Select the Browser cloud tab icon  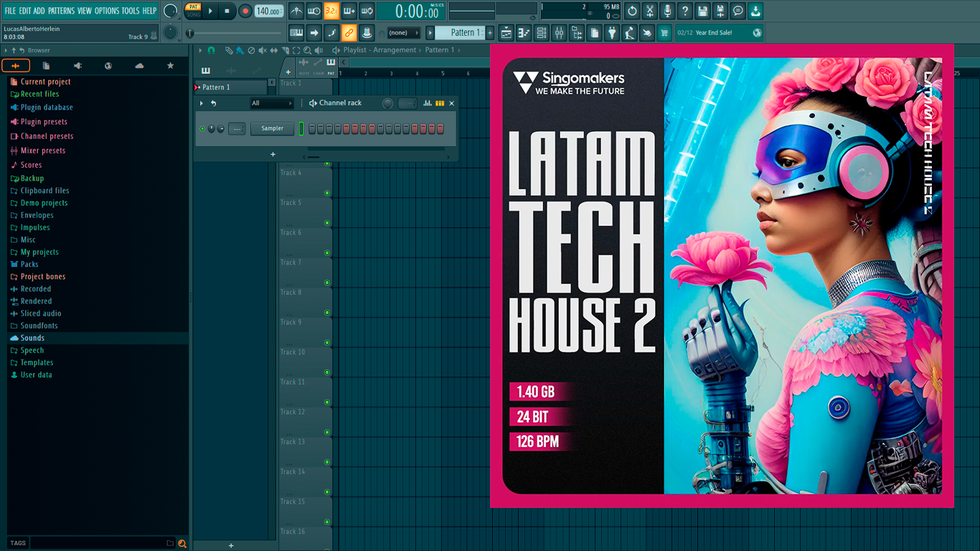[139, 65]
